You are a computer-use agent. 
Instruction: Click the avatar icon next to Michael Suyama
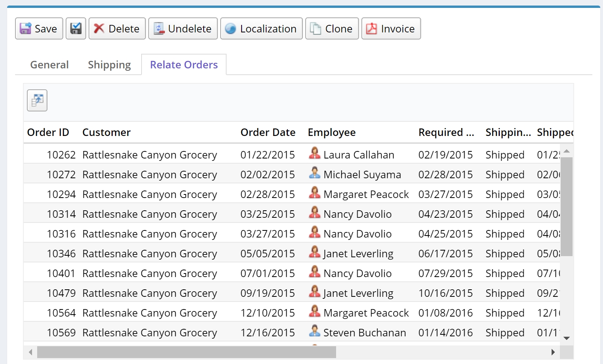tap(314, 174)
